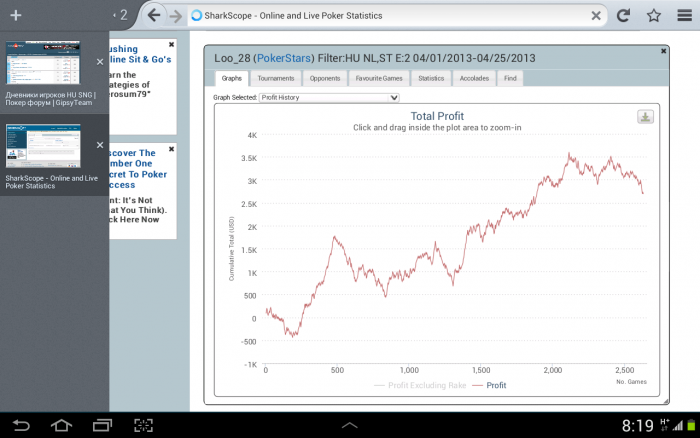Open the Accolades tab
Image resolution: width=700 pixels, height=438 pixels.
(474, 79)
